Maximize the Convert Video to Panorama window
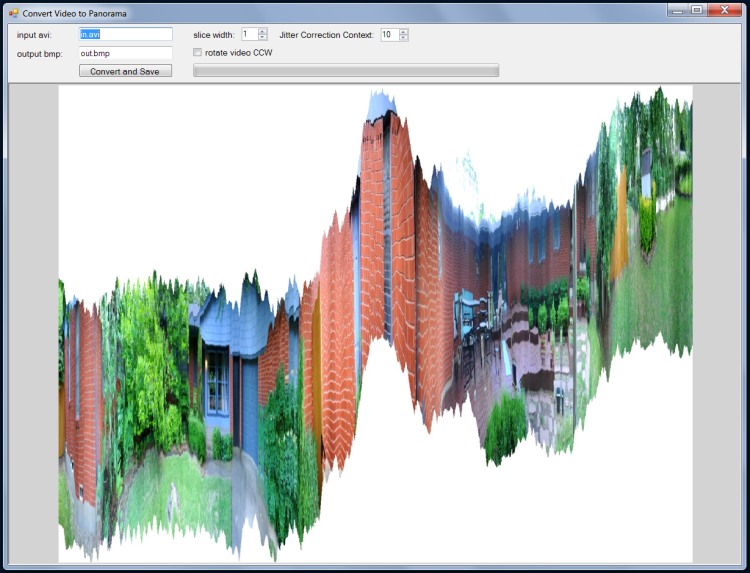This screenshot has height=573, width=750. (x=697, y=9)
